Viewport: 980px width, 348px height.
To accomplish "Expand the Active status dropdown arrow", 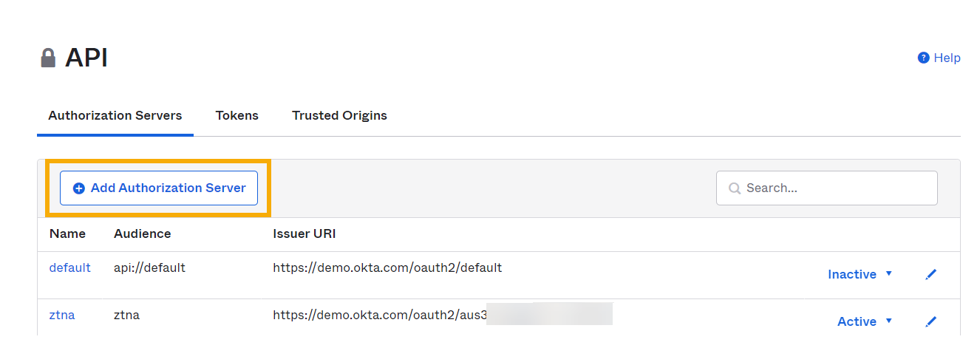I will 889,321.
